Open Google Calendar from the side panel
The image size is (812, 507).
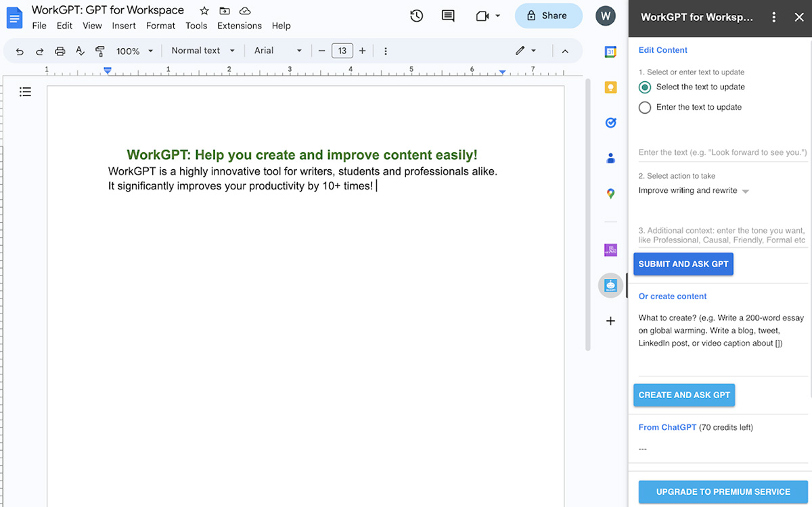(611, 51)
